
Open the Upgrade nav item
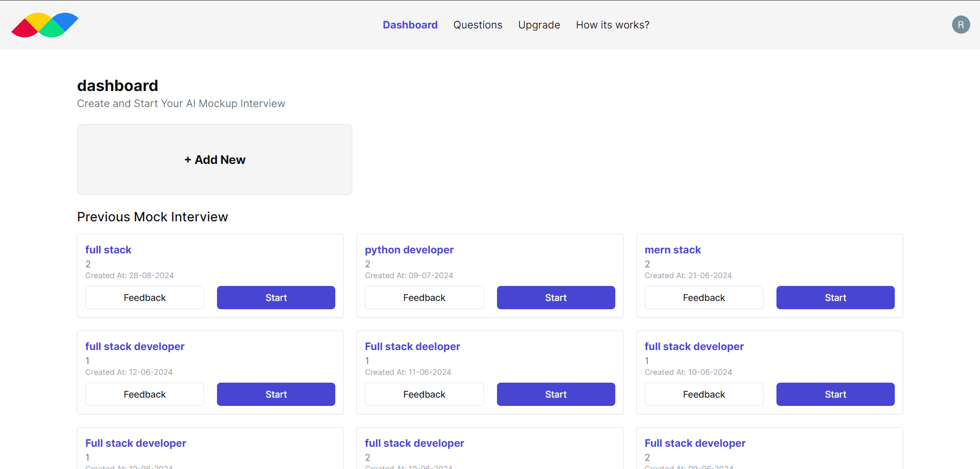tap(539, 25)
